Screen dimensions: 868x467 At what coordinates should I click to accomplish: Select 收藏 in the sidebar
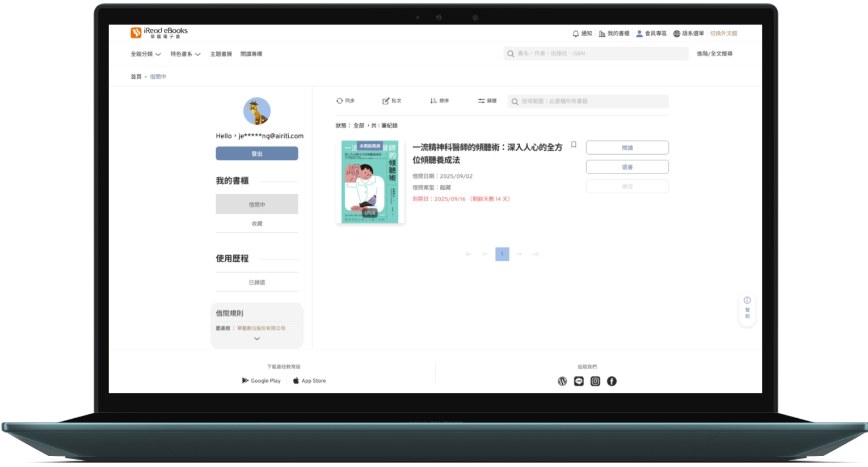coord(257,224)
